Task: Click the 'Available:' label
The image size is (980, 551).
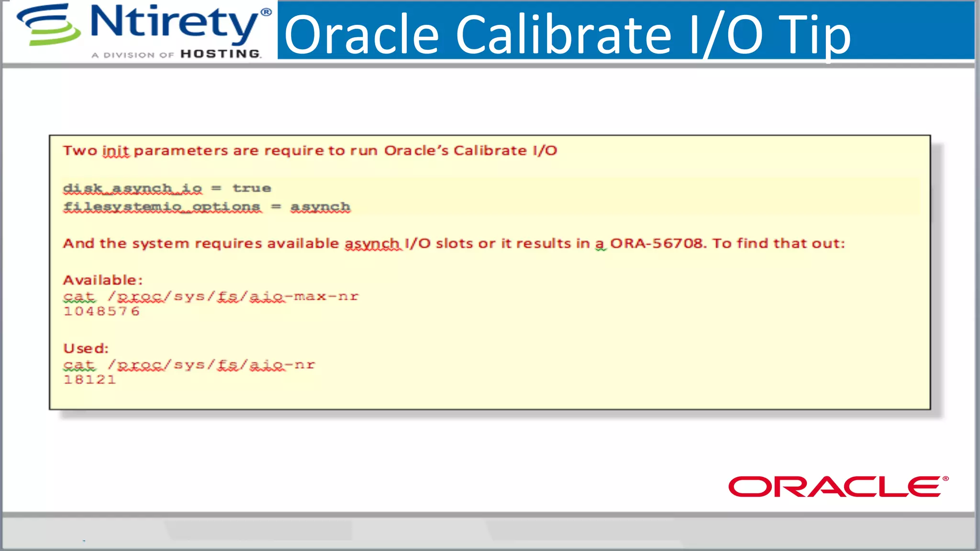Action: 103,280
